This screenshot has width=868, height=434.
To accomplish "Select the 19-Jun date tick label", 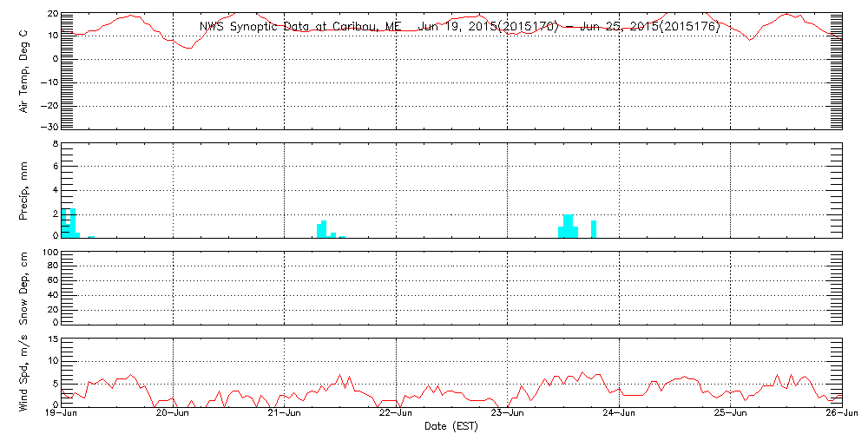I will click(x=62, y=415).
